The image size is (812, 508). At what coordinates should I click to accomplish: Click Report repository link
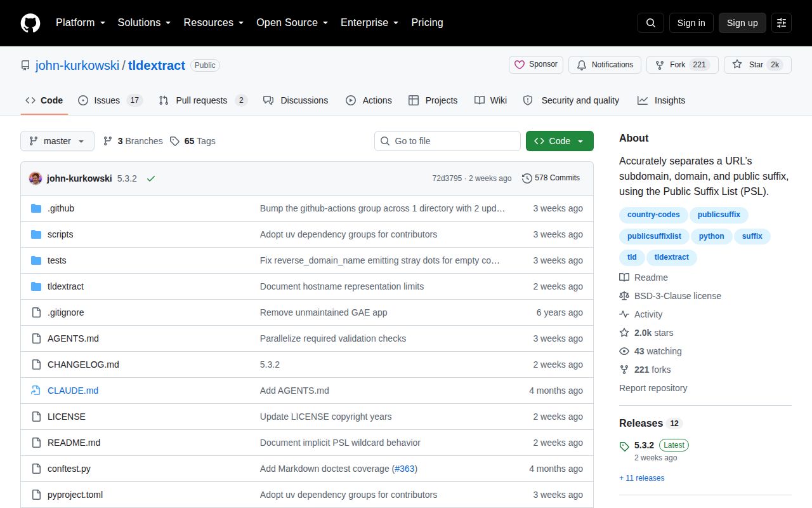(x=653, y=388)
